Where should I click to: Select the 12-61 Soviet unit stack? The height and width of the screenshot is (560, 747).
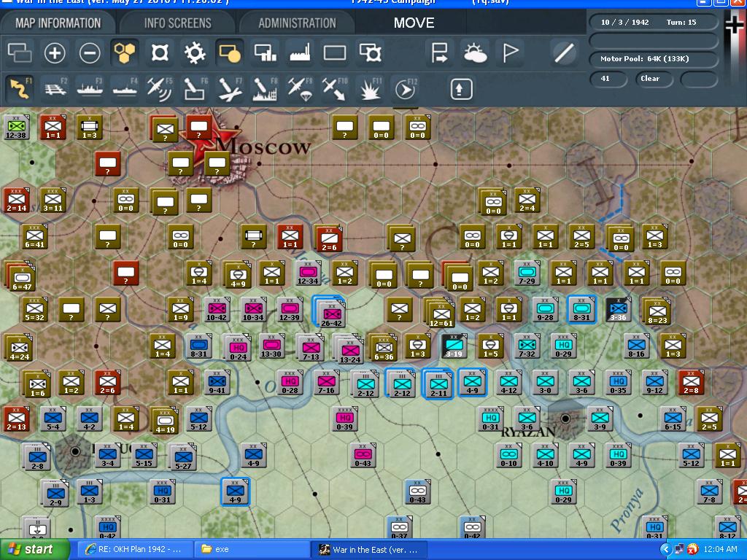pyautogui.click(x=440, y=314)
